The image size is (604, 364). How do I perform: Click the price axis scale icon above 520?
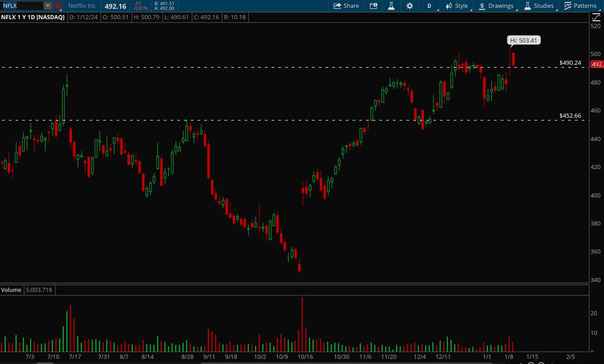tap(596, 18)
